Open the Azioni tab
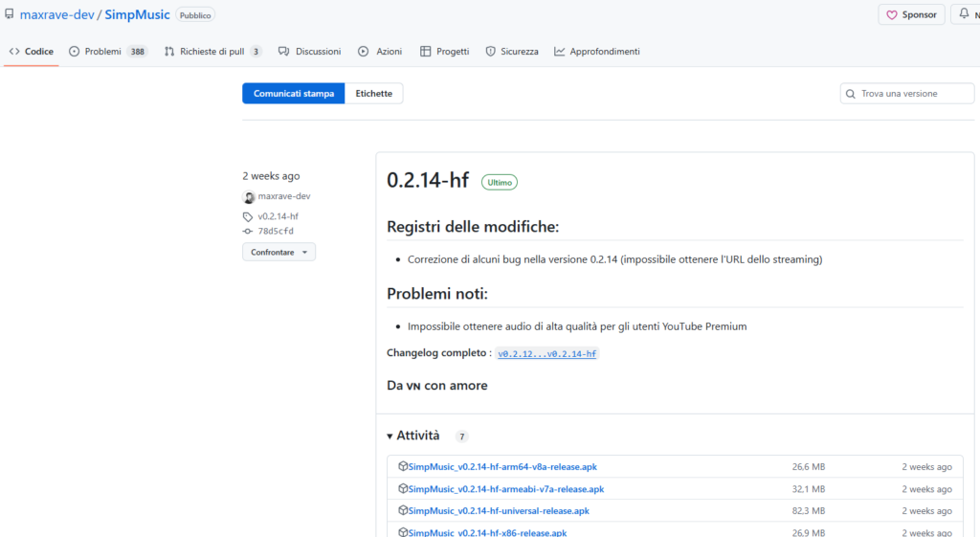The width and height of the screenshot is (980, 537). pyautogui.click(x=380, y=52)
